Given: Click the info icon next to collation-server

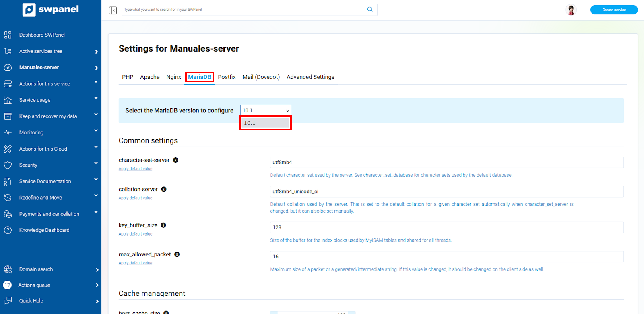Looking at the screenshot, I should [164, 189].
